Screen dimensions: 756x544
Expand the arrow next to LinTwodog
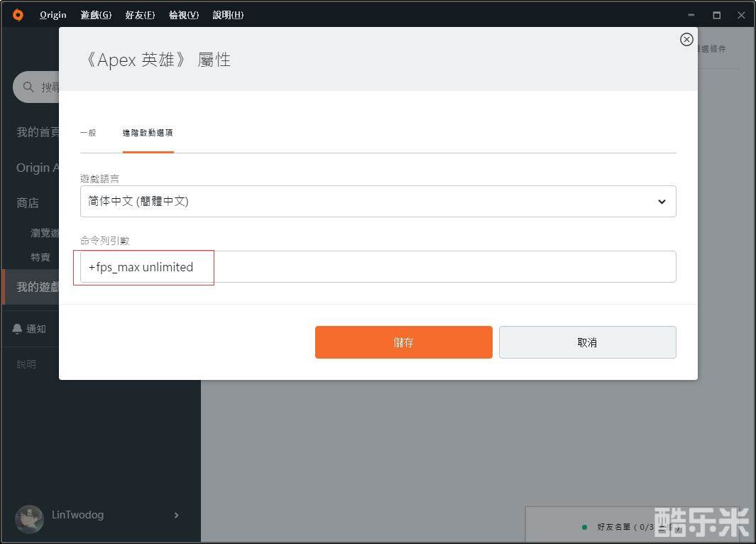[176, 515]
